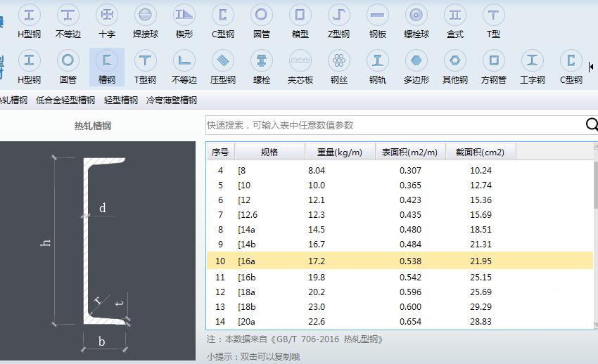The image size is (598, 364).
Task: Click the 热轧槽钢 heading above the diagram
Action: (93, 126)
